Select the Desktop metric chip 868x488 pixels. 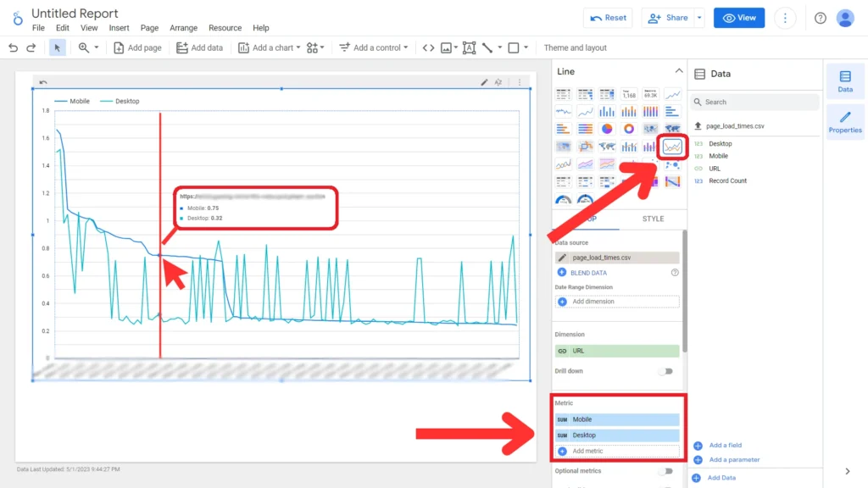point(617,435)
